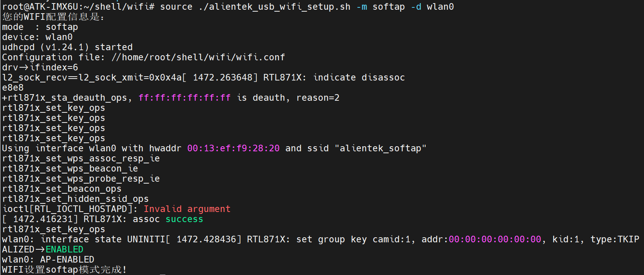Viewport: 644px width, 275px height.
Task: Click the type:TKIP text
Action: coord(615,240)
